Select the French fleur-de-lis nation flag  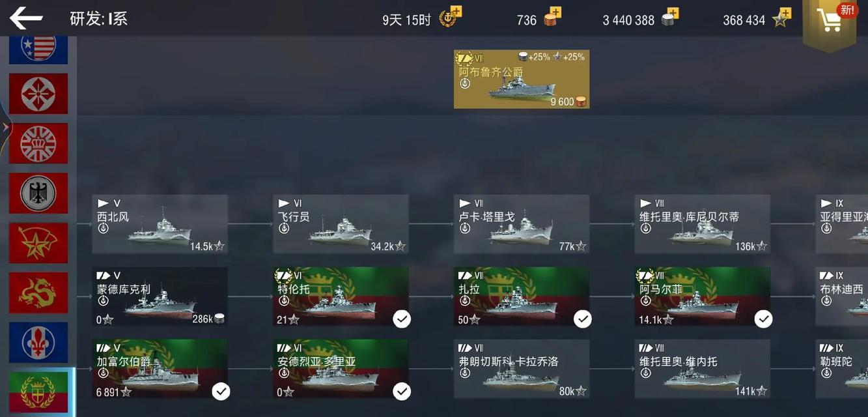(x=38, y=342)
